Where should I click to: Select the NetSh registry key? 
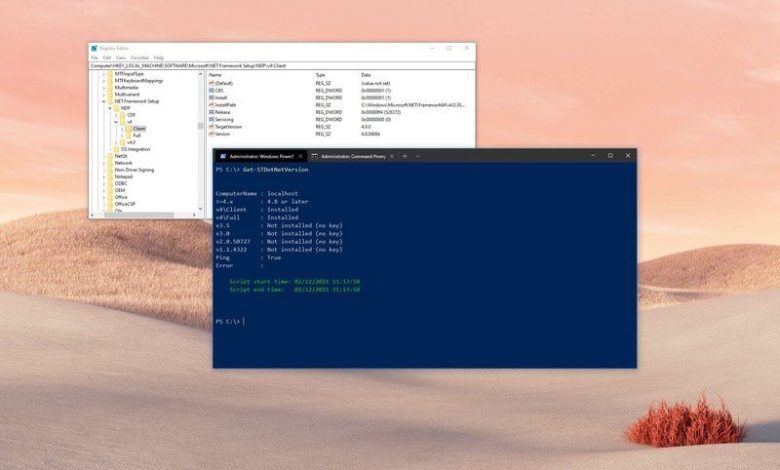click(121, 156)
